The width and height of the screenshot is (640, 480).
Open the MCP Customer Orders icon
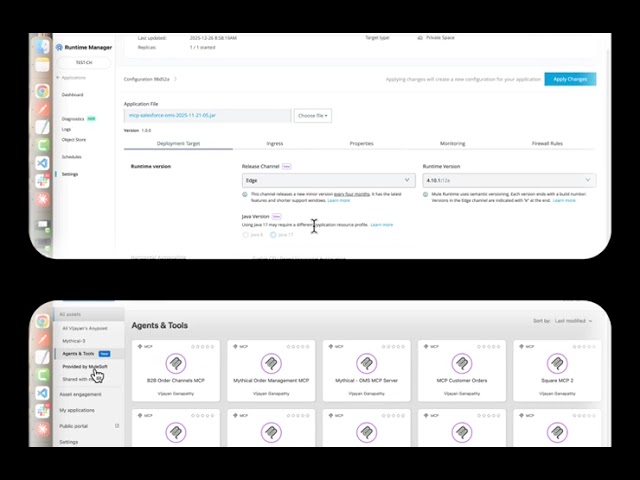pos(462,363)
